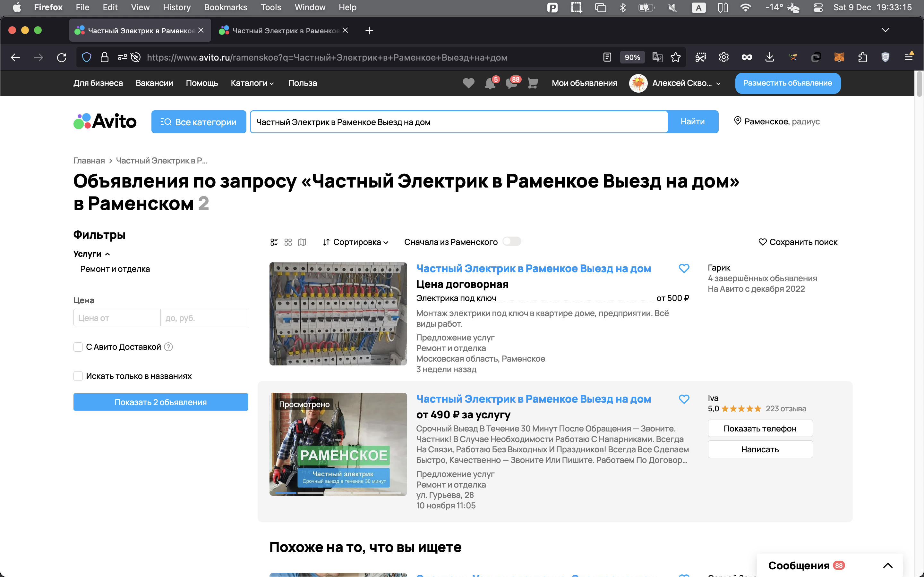Open the Bookmarks menu in menu bar
Screen dimensions: 924x577
(x=225, y=7)
